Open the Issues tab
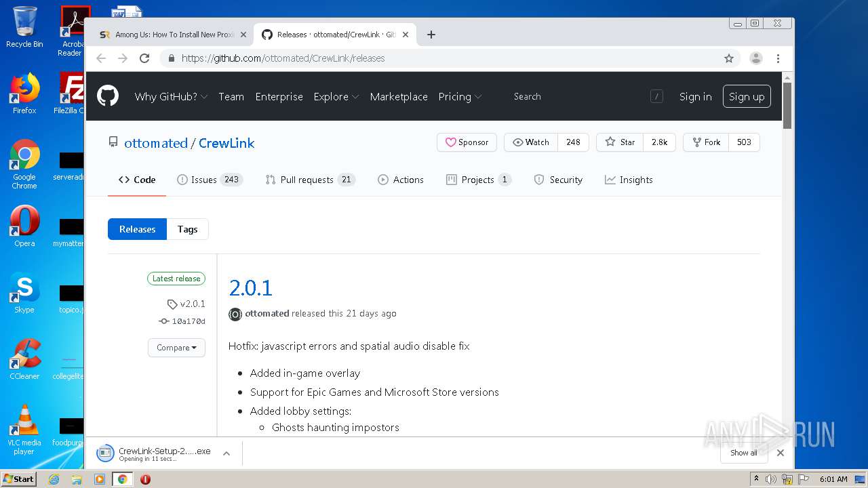 pyautogui.click(x=210, y=180)
